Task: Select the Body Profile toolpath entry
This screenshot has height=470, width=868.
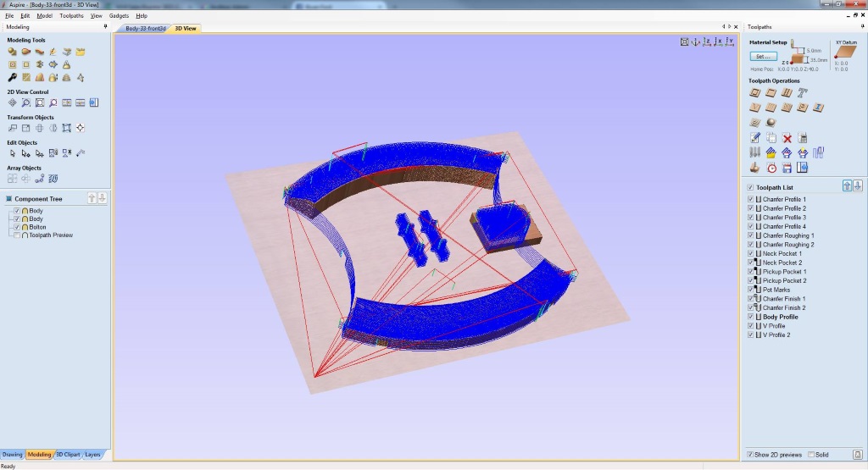Action: click(x=780, y=317)
